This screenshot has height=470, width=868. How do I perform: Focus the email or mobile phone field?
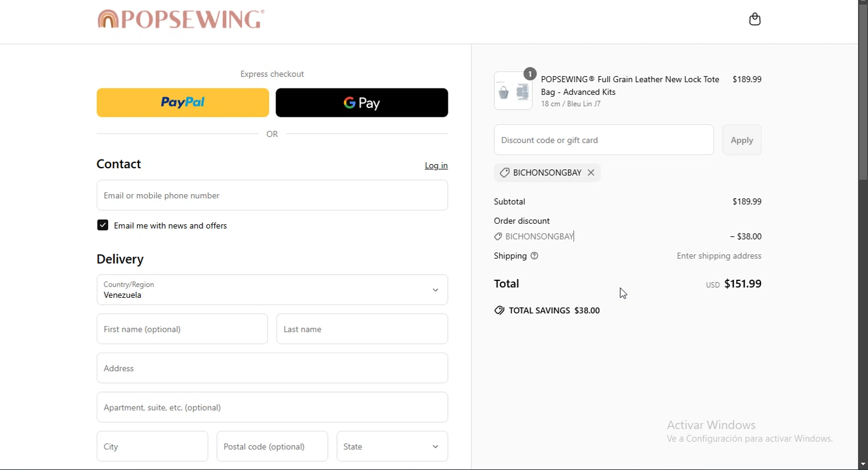pyautogui.click(x=273, y=195)
